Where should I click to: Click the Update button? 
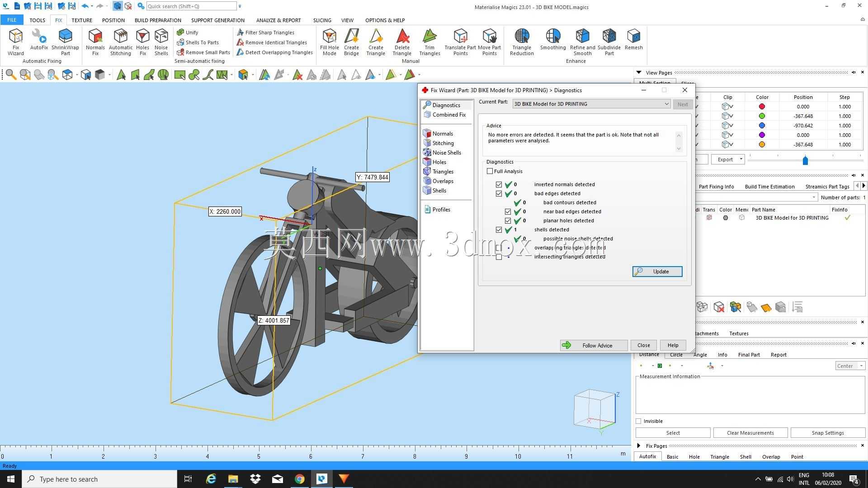[657, 272]
